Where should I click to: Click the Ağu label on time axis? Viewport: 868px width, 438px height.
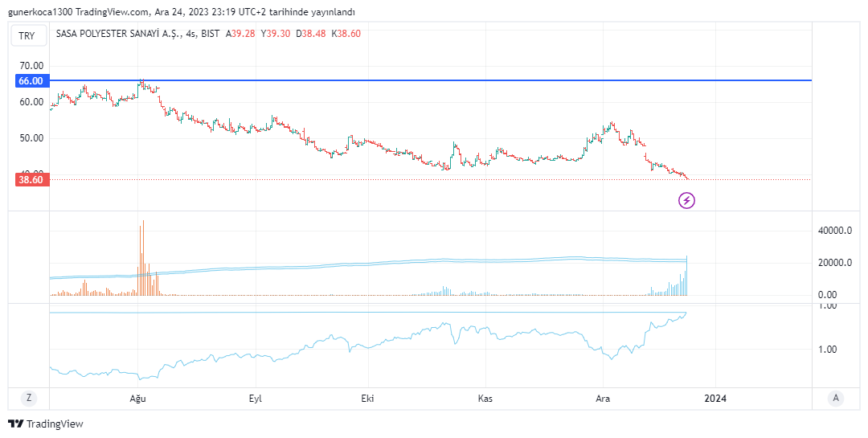138,398
